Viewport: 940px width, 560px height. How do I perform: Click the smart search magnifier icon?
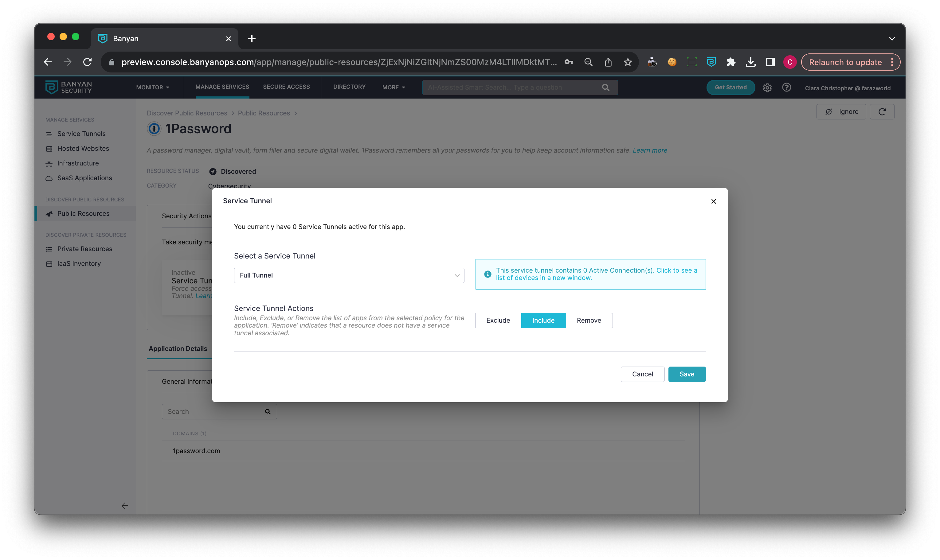(x=605, y=87)
